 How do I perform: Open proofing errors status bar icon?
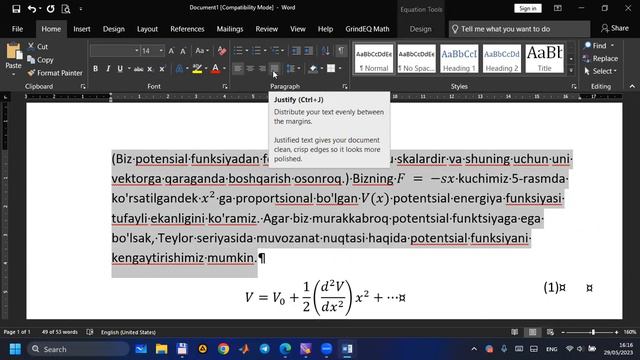pos(90,332)
